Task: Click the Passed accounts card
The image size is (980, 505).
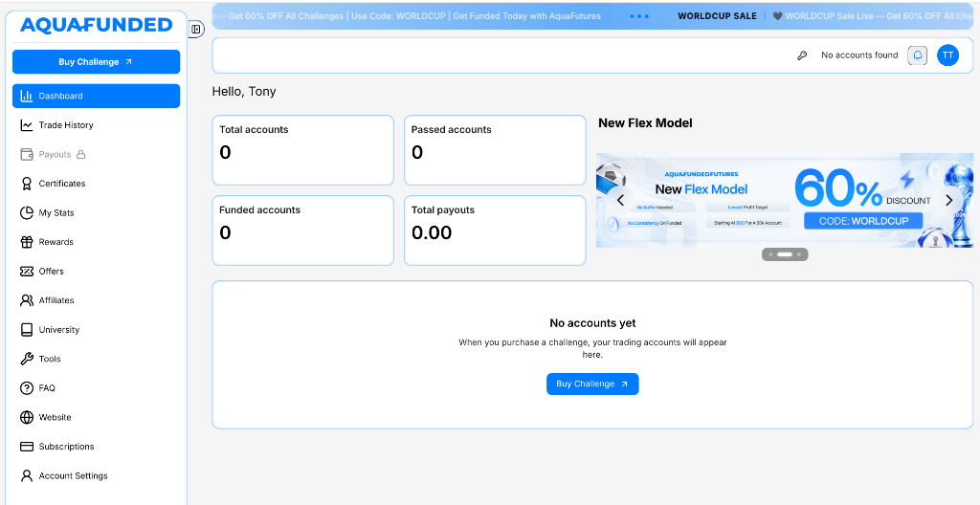Action: click(495, 150)
